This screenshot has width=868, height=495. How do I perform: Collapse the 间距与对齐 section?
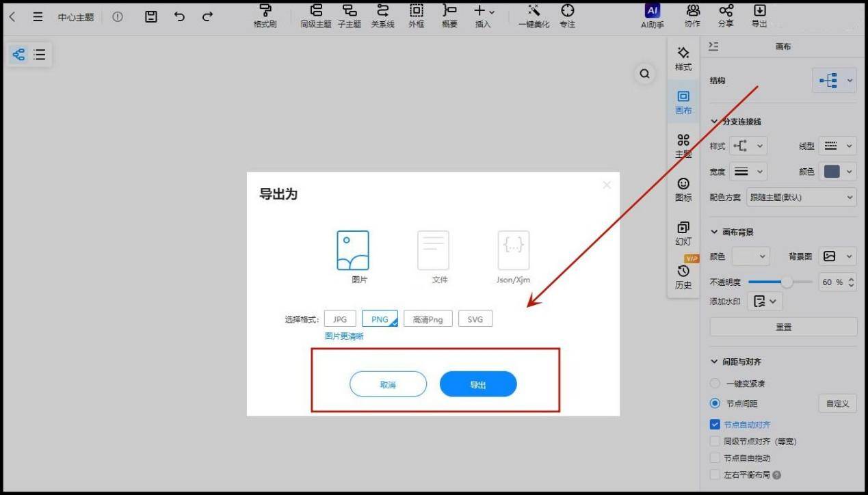[714, 362]
